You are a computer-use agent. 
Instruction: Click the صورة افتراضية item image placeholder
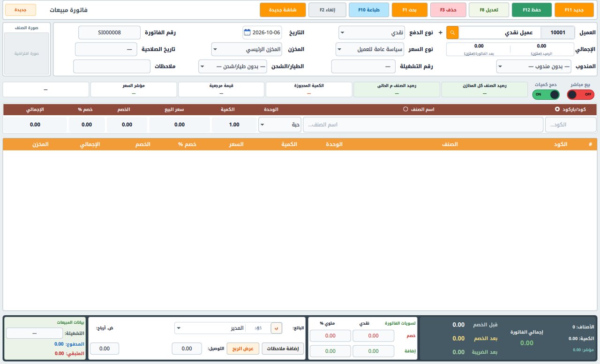(26, 53)
